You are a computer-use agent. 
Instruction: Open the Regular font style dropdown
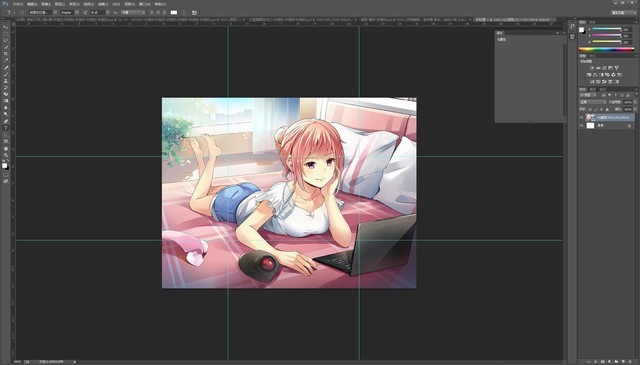pyautogui.click(x=77, y=13)
